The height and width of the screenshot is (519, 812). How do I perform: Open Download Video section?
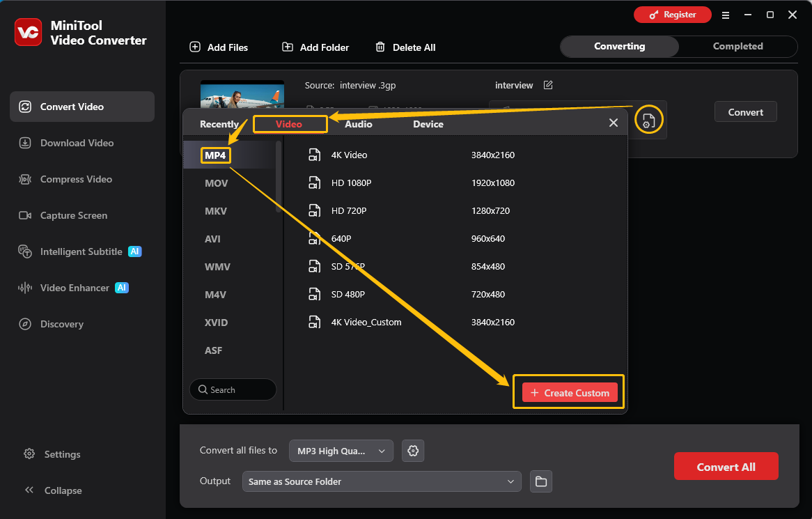[x=81, y=143]
